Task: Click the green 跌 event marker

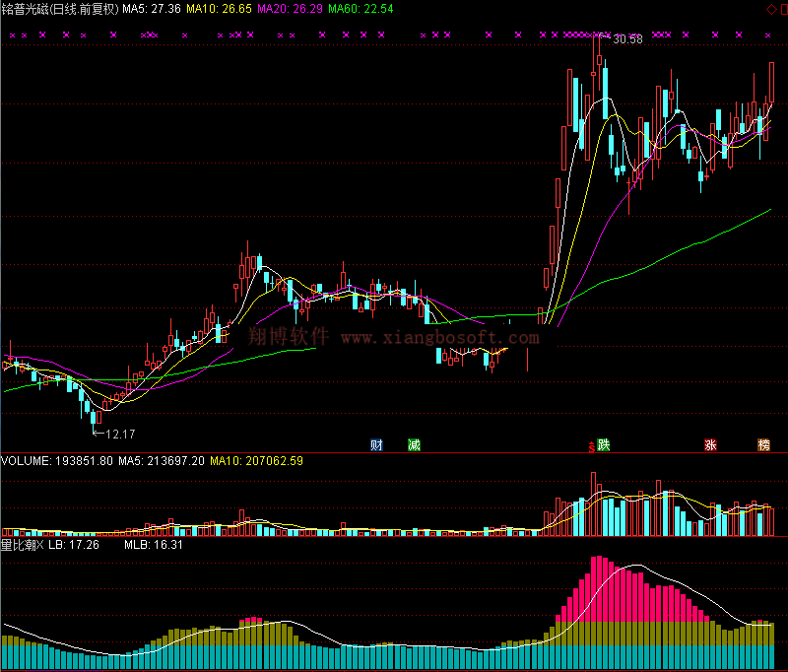Action: (603, 444)
